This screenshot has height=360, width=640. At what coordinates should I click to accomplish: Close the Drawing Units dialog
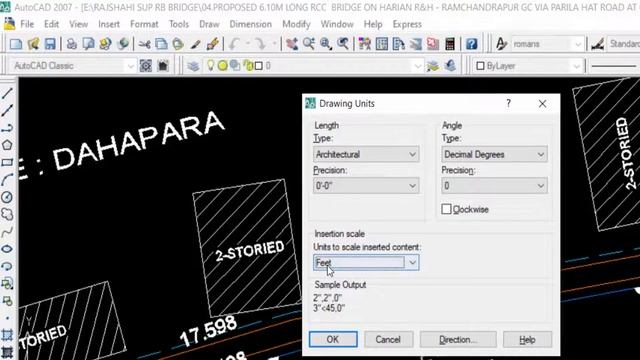[x=542, y=104]
